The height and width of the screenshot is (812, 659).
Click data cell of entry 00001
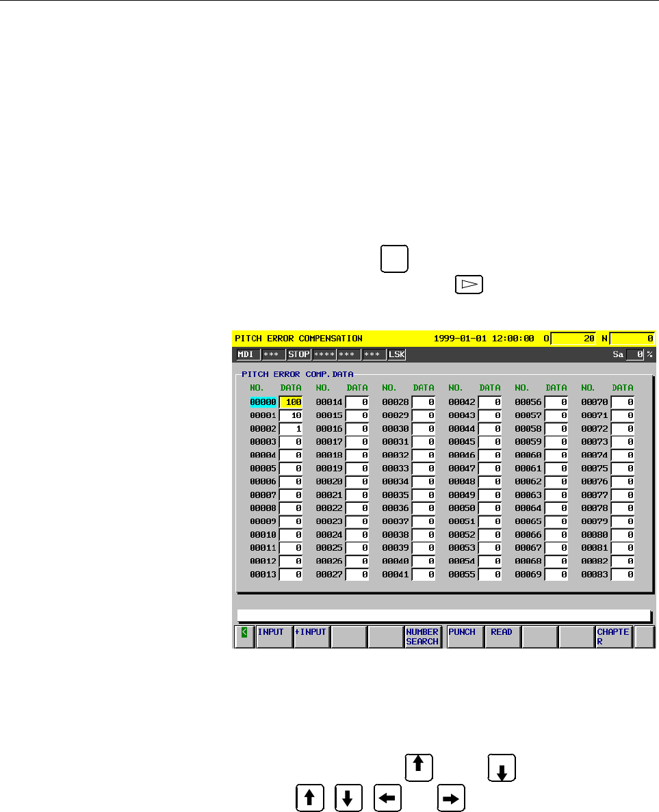[290, 416]
